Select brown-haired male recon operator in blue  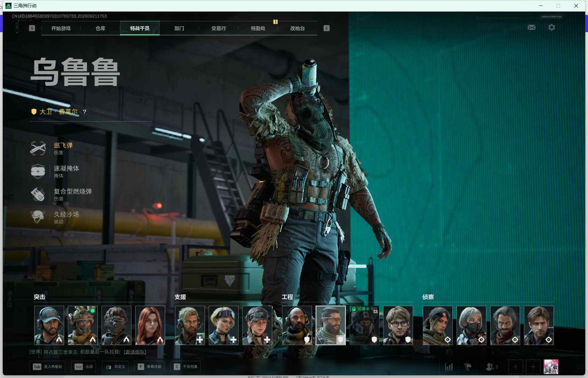(x=539, y=325)
